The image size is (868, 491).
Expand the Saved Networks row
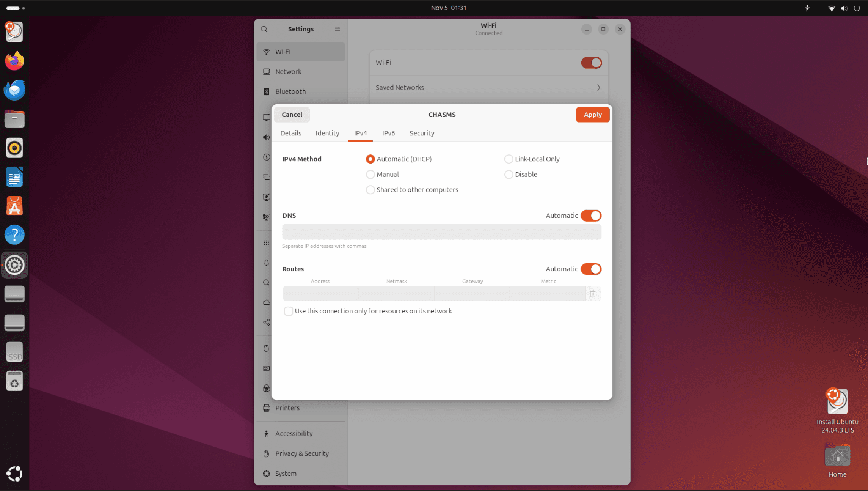(x=488, y=87)
